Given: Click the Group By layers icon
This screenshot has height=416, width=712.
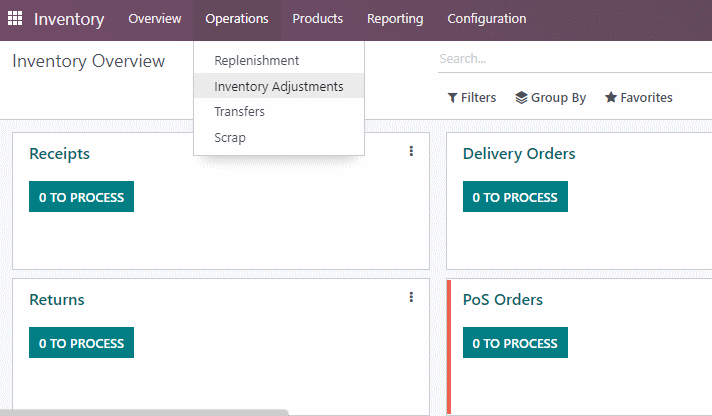Looking at the screenshot, I should coord(521,98).
